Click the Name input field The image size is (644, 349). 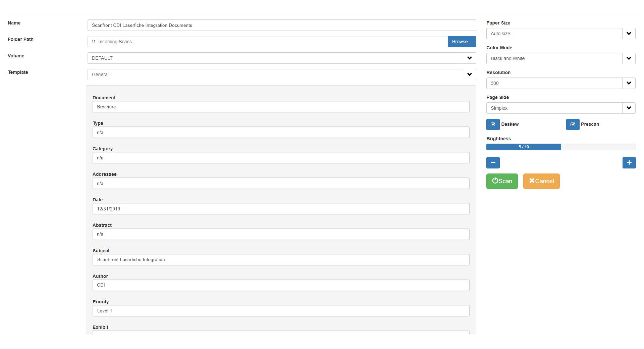(x=282, y=25)
